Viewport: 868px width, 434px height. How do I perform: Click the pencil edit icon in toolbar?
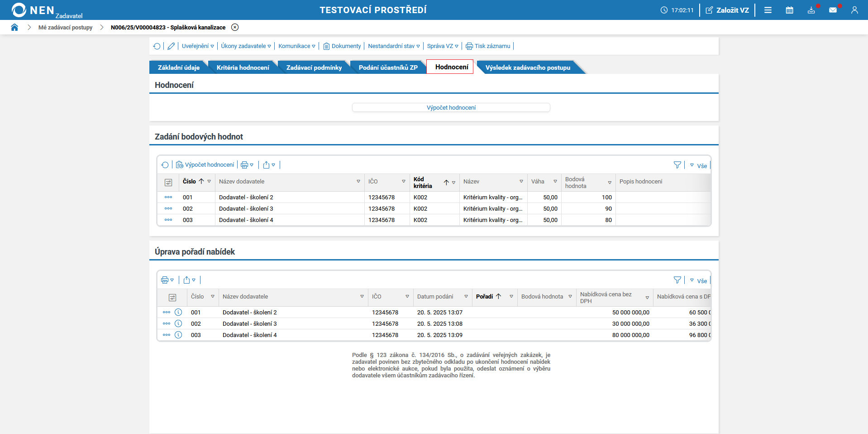pyautogui.click(x=171, y=46)
